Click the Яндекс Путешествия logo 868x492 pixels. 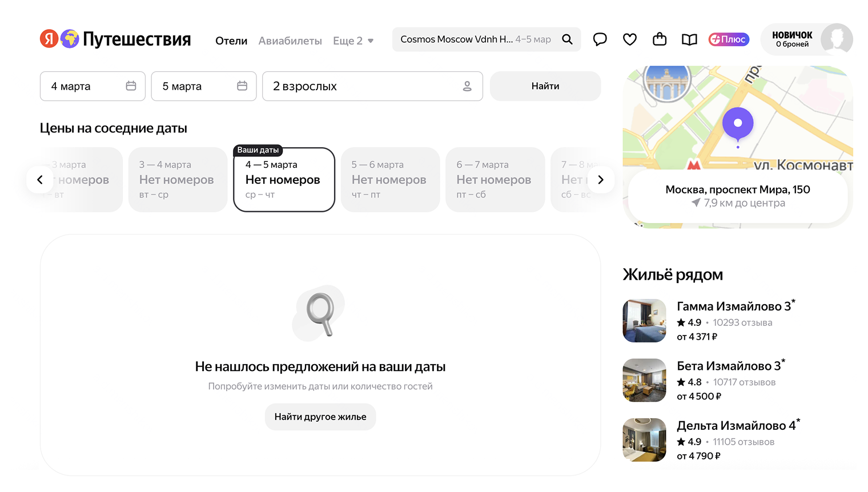pyautogui.click(x=114, y=39)
